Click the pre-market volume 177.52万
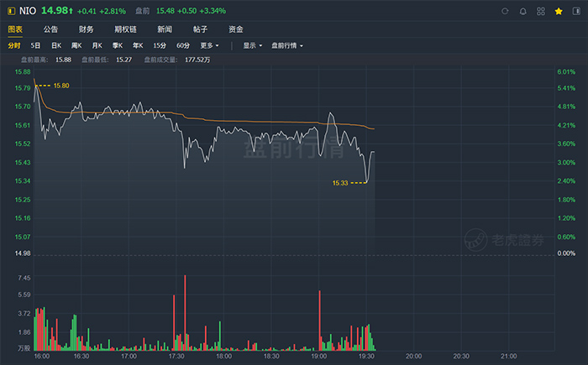The height and width of the screenshot is (365, 588). point(197,60)
